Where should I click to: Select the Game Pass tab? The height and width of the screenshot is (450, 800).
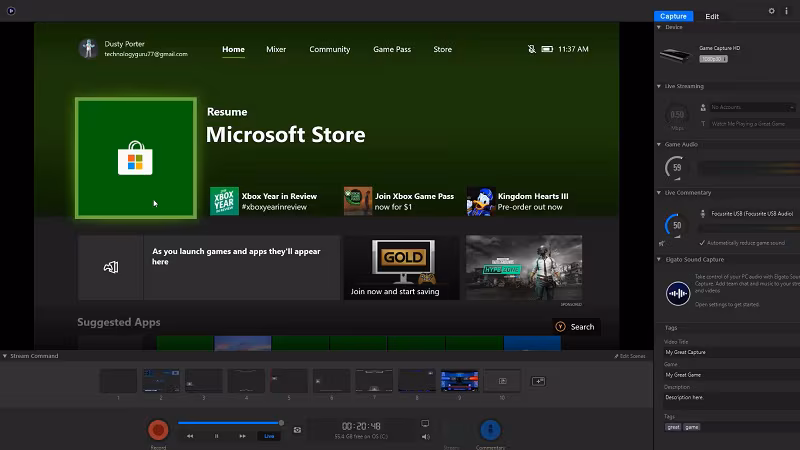392,49
